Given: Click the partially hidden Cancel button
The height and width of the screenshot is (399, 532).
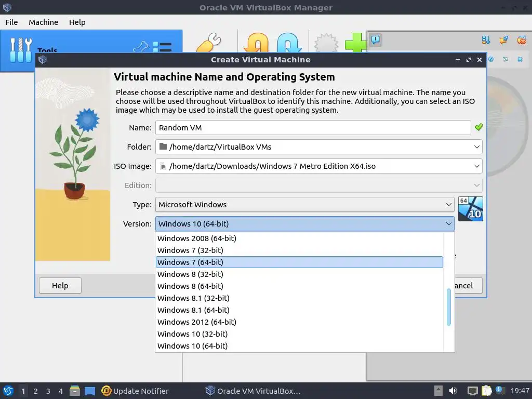Looking at the screenshot, I should tap(468, 286).
